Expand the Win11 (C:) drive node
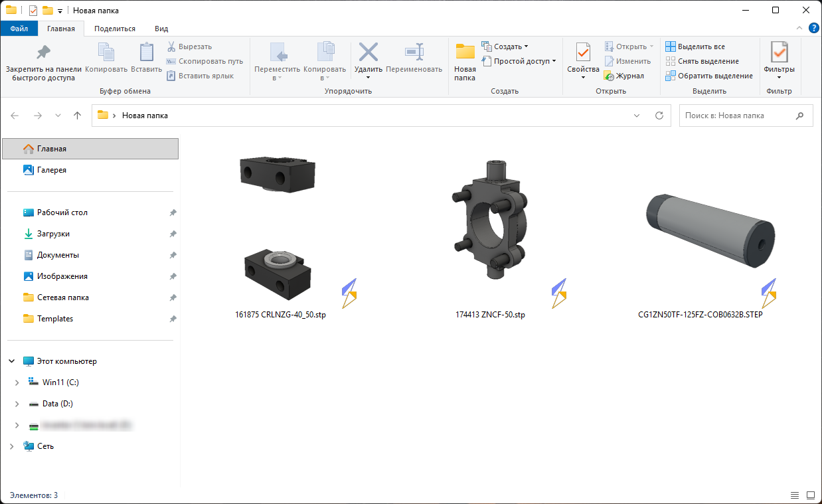 pos(17,382)
